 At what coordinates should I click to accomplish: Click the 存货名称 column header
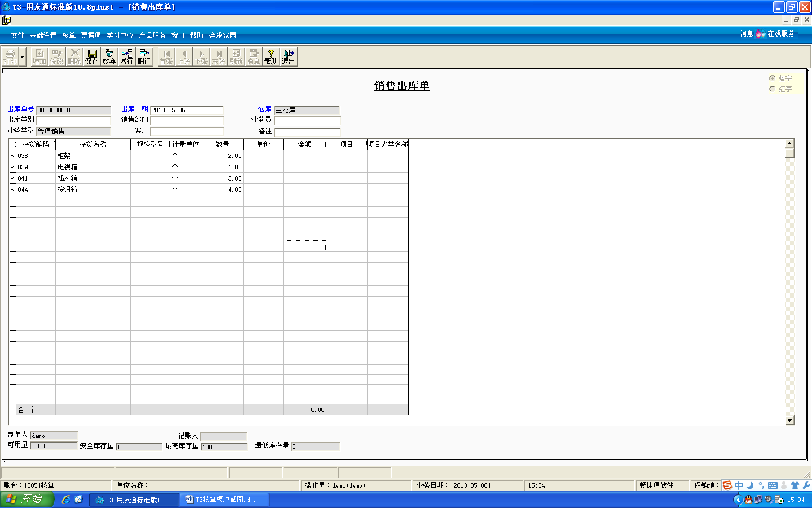pyautogui.click(x=93, y=144)
